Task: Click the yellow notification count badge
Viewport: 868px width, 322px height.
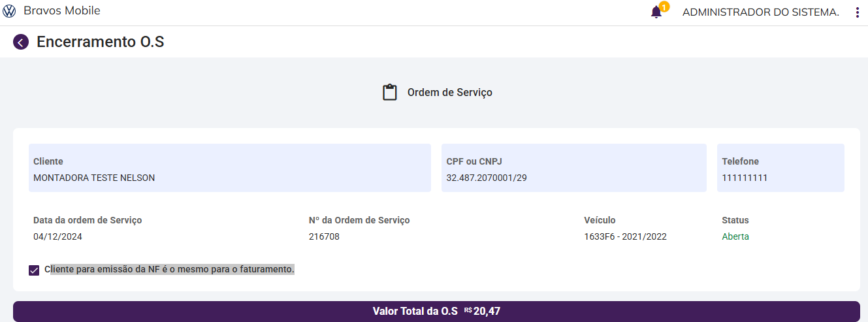Action: [664, 7]
